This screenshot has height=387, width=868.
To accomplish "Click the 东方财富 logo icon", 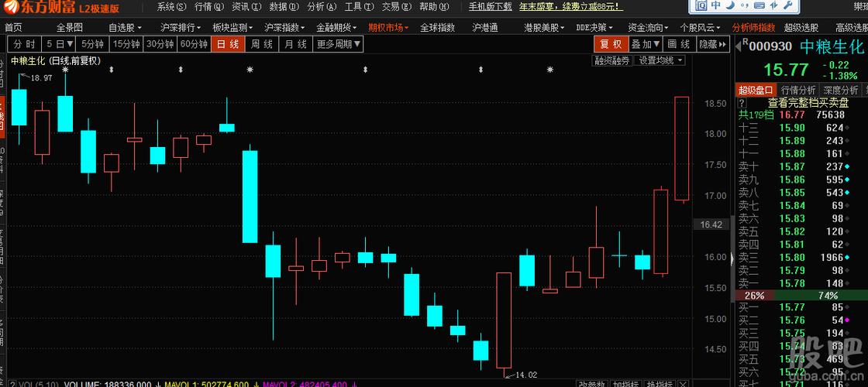I will [11, 7].
